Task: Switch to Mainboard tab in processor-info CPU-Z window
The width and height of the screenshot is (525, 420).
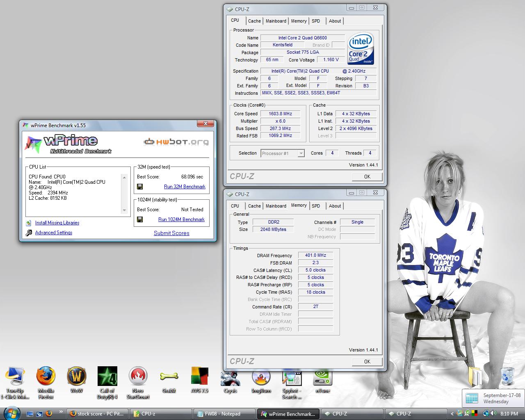Action: 276,21
